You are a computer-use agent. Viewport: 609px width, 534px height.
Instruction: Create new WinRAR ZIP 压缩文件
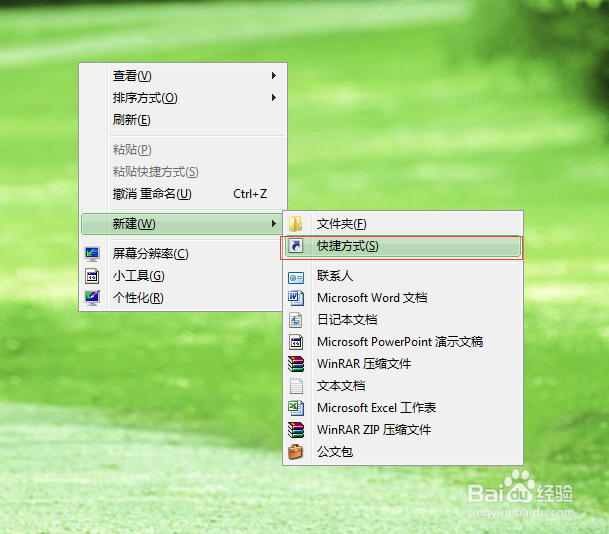403,430
